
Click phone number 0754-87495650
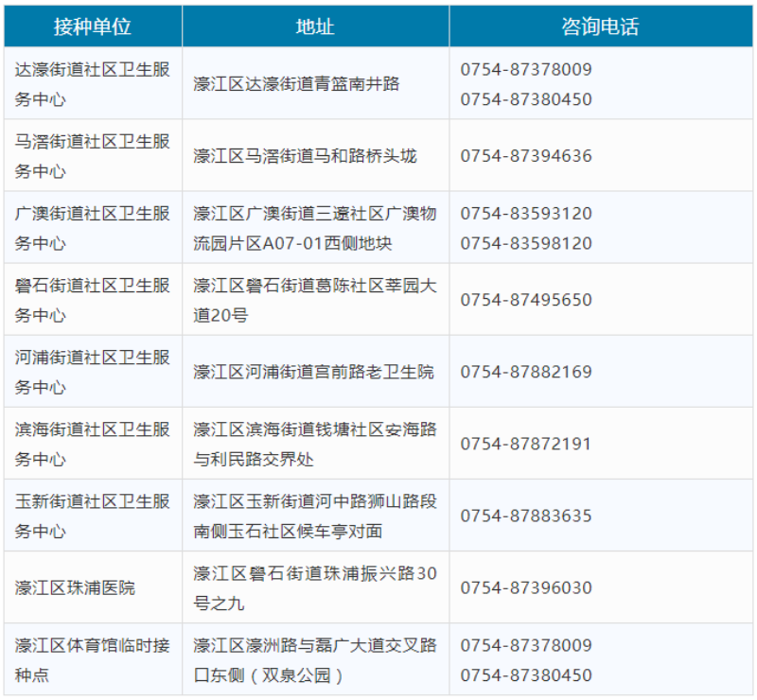[526, 300]
